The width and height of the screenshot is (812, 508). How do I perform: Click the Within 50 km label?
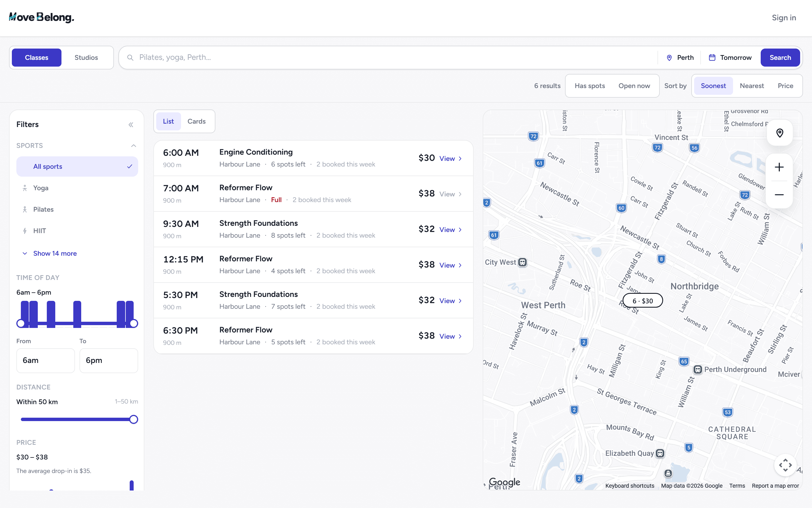point(37,402)
